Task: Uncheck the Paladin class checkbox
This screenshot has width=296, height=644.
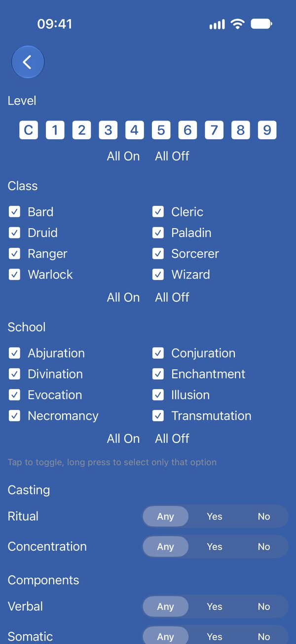Action: point(158,233)
